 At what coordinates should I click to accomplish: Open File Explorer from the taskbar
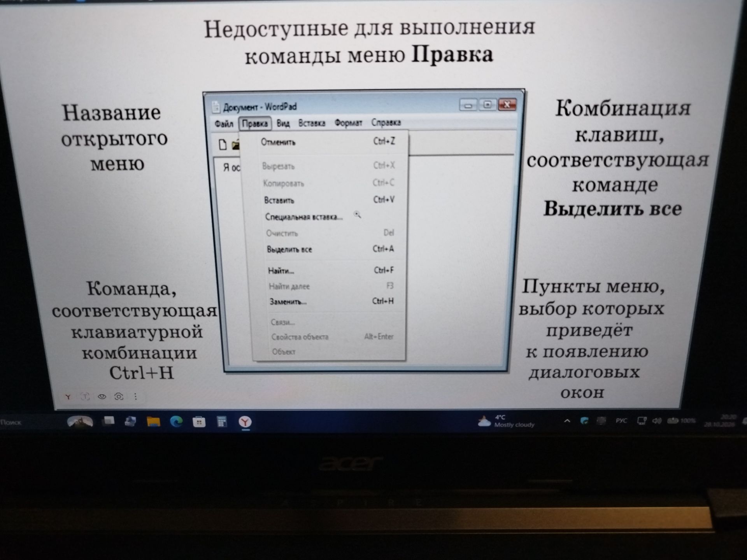point(153,422)
